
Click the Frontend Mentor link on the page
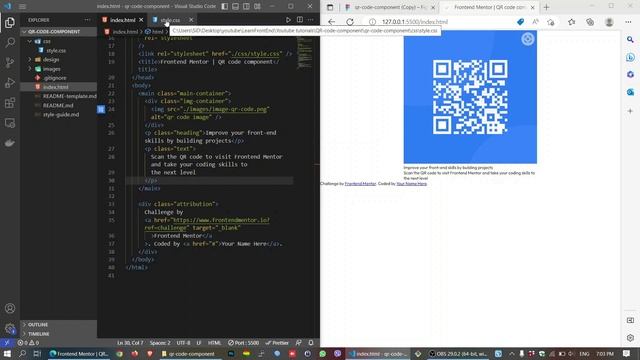[x=360, y=184]
